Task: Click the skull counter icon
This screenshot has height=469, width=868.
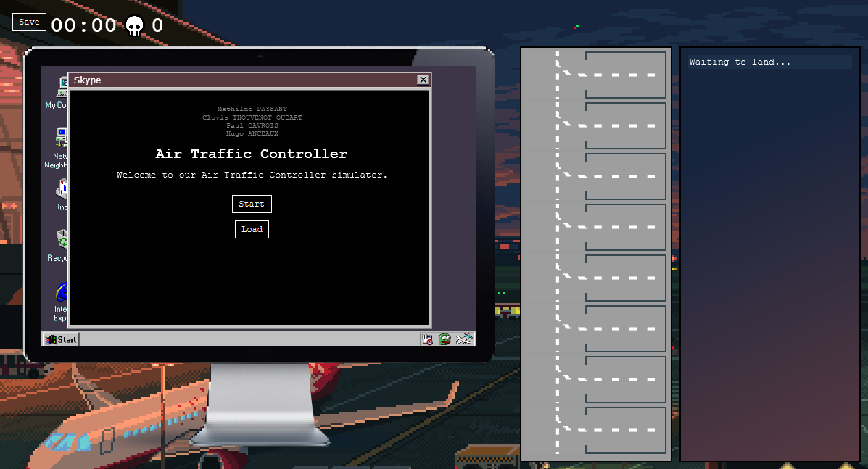Action: click(135, 24)
